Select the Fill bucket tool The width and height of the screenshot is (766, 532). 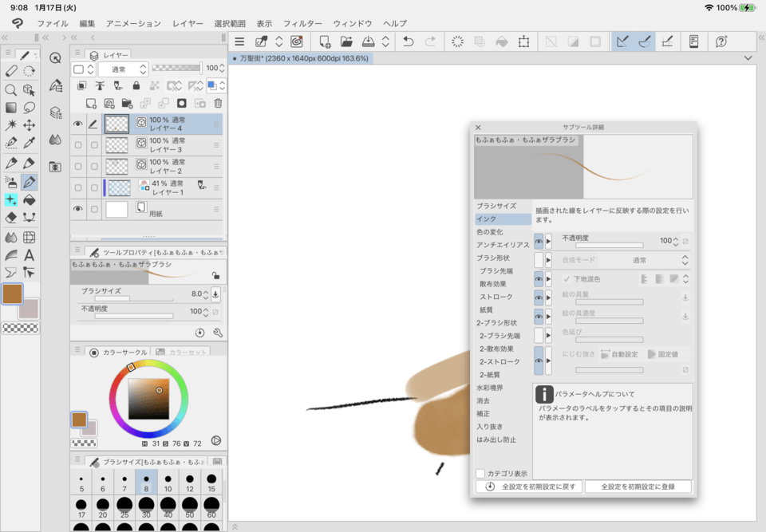[30, 200]
